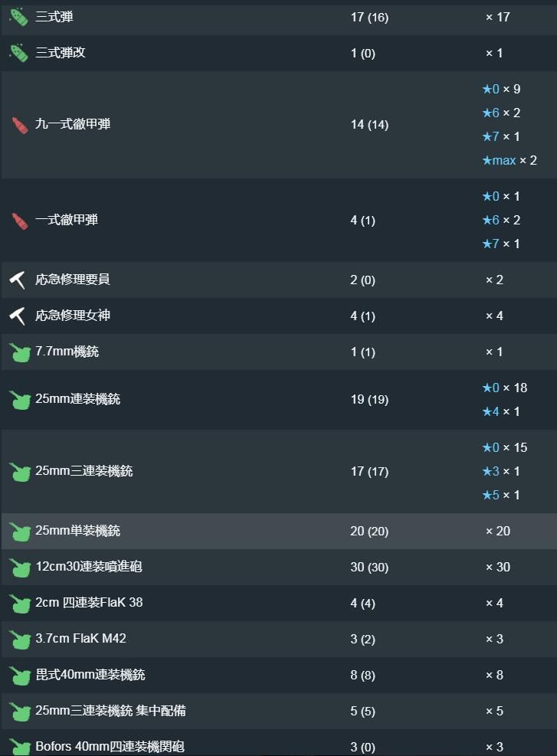Click the Bofors 40mm四連装機関砲 equipment name

[x=110, y=746]
